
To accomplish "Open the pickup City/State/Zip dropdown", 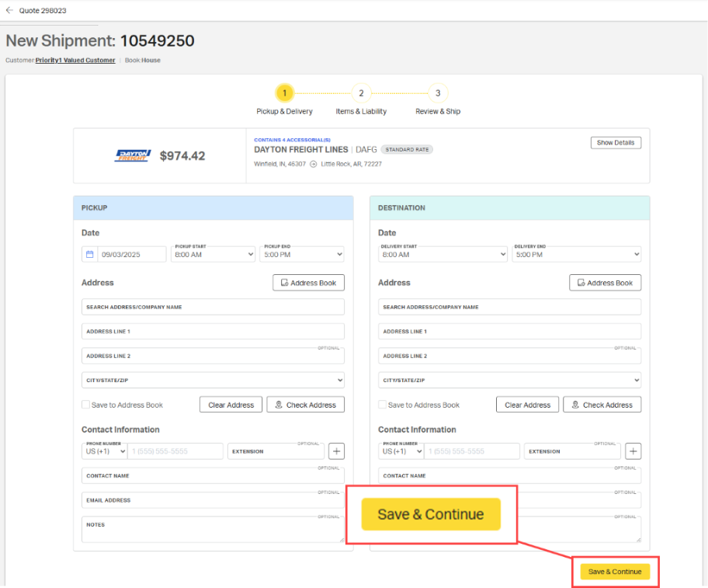I will coord(213,381).
